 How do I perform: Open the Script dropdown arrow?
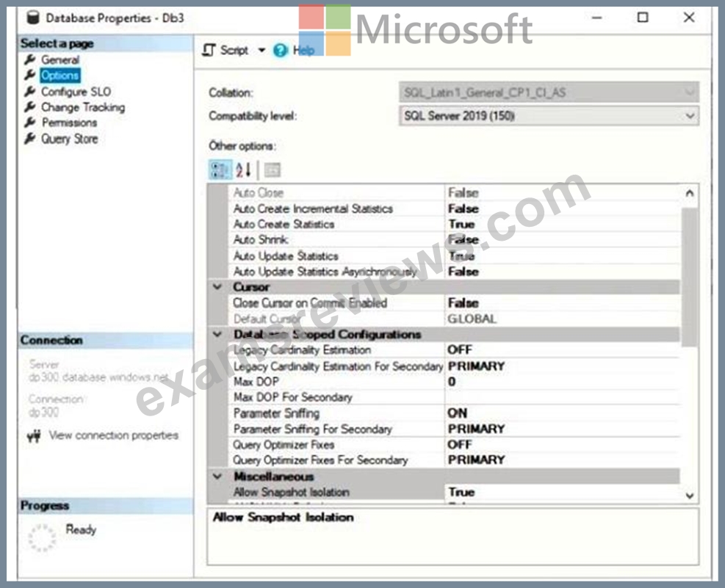pos(261,50)
